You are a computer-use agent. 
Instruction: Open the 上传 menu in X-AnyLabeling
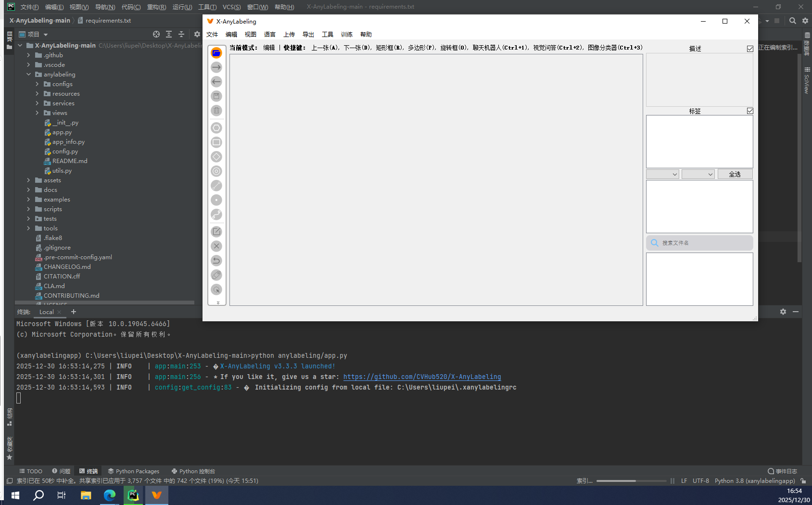[x=289, y=35]
